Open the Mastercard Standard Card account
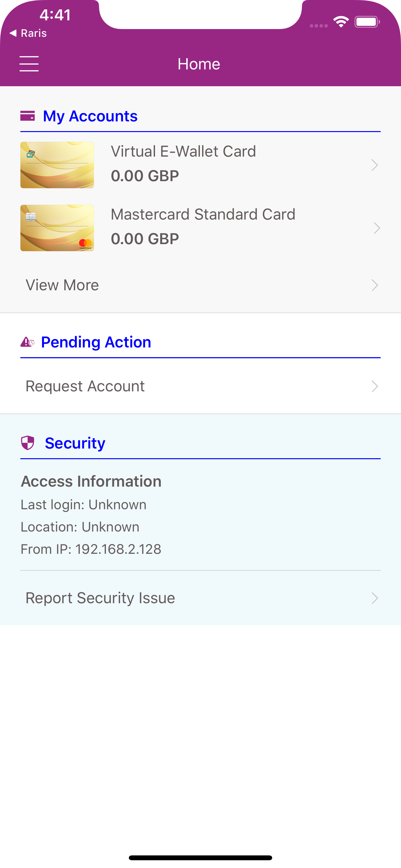Viewport: 401px width, 868px height. coord(200,228)
